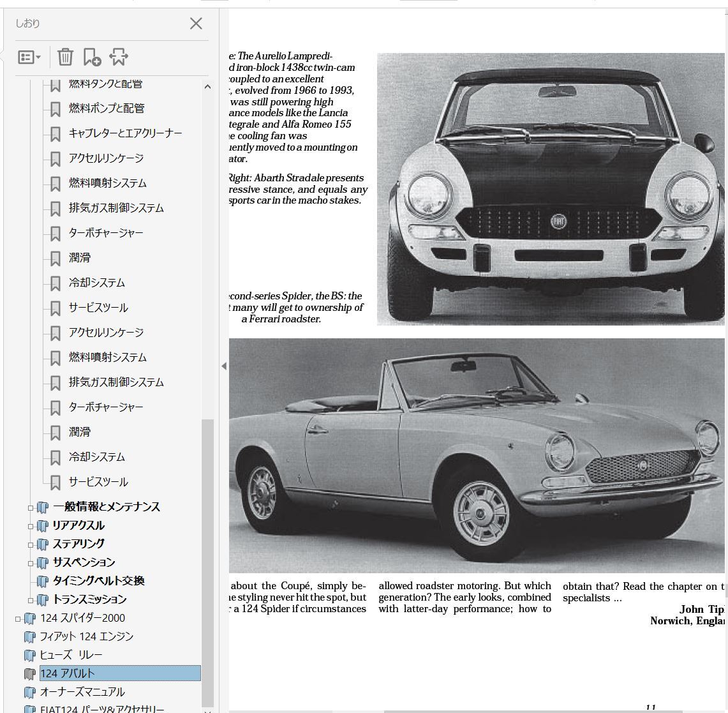Expand the リアアクスル bookmark group
This screenshot has width=728, height=713.
click(x=31, y=526)
